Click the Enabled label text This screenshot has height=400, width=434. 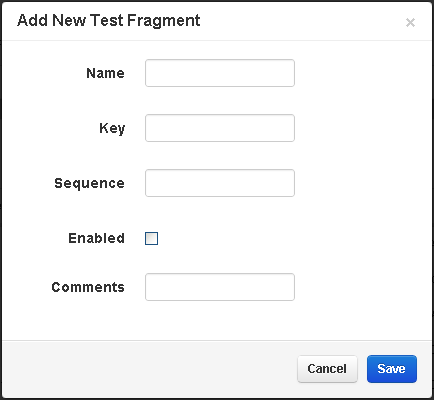click(96, 238)
